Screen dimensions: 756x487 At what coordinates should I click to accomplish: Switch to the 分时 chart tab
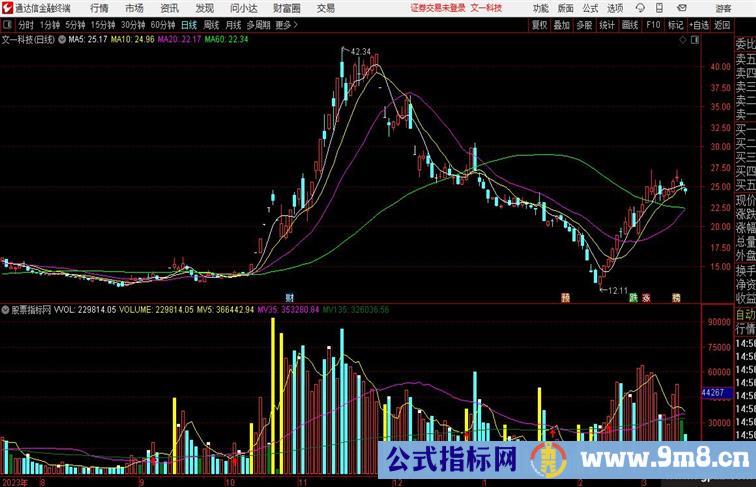click(x=26, y=25)
